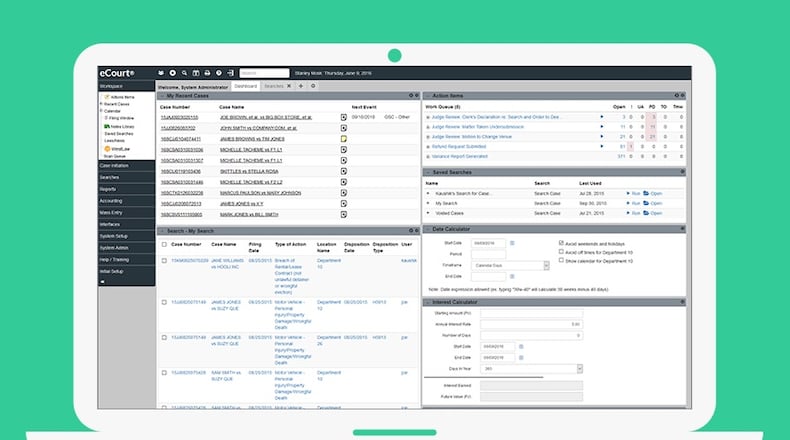Switch to the Dashboard tab

tap(245, 86)
